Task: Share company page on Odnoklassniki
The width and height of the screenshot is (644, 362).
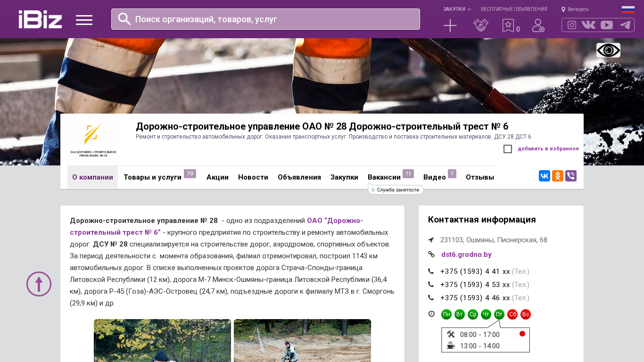Action: [558, 176]
